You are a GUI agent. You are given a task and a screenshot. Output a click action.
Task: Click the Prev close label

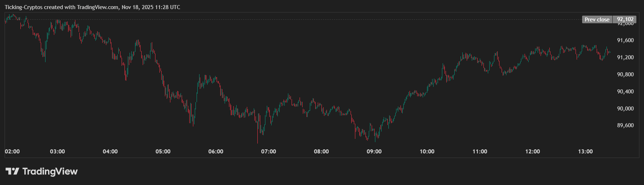tap(597, 20)
